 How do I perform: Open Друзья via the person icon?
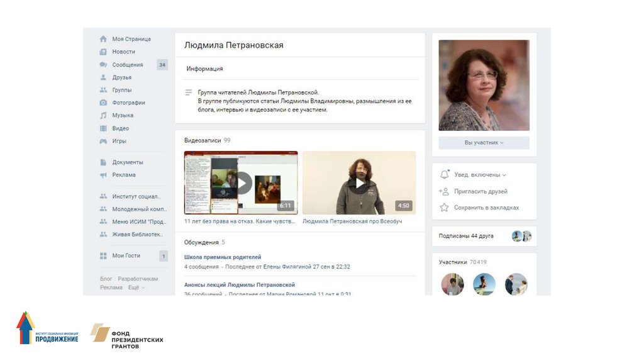pos(103,77)
